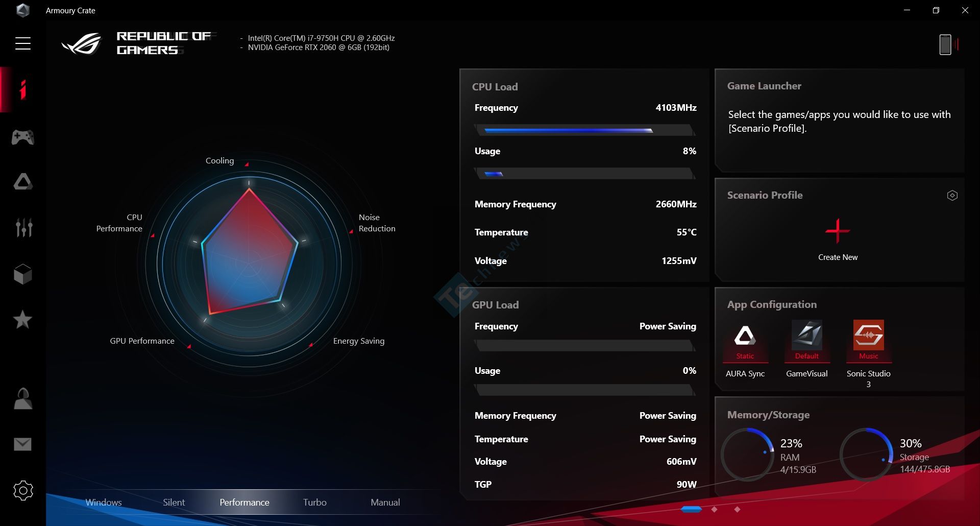Select the Windows operating mode

pyautogui.click(x=104, y=503)
